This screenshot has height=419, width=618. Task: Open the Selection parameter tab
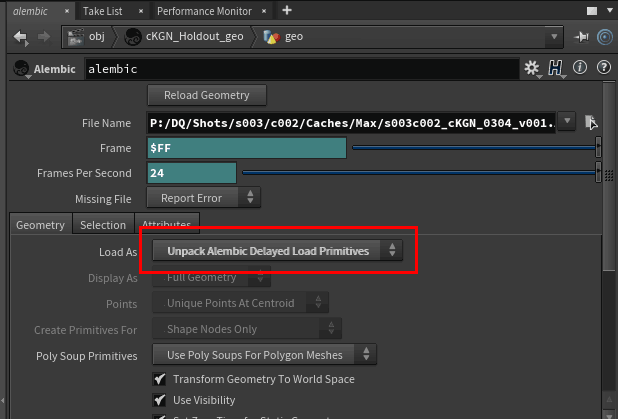[x=103, y=225]
